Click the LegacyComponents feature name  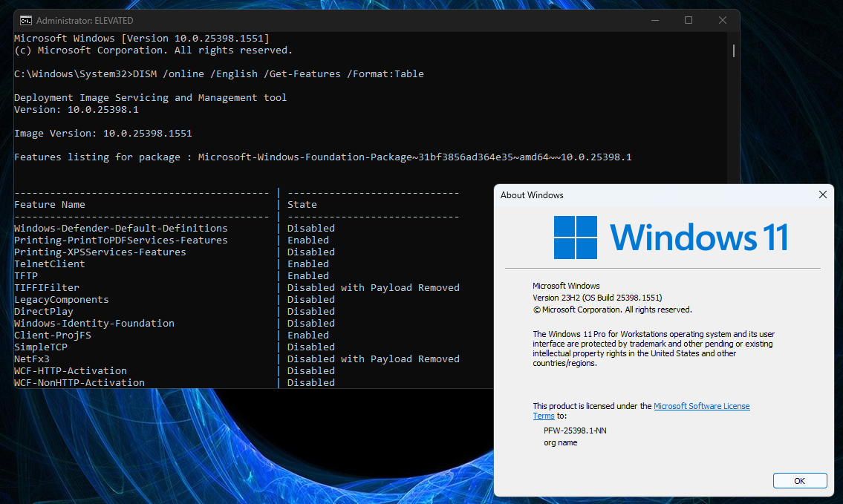click(62, 299)
